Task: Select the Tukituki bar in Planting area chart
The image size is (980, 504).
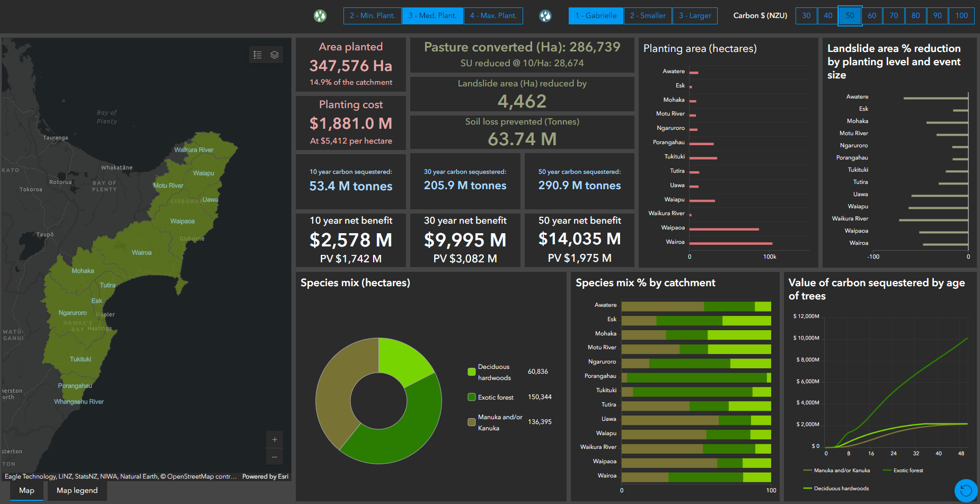Action: 703,158
